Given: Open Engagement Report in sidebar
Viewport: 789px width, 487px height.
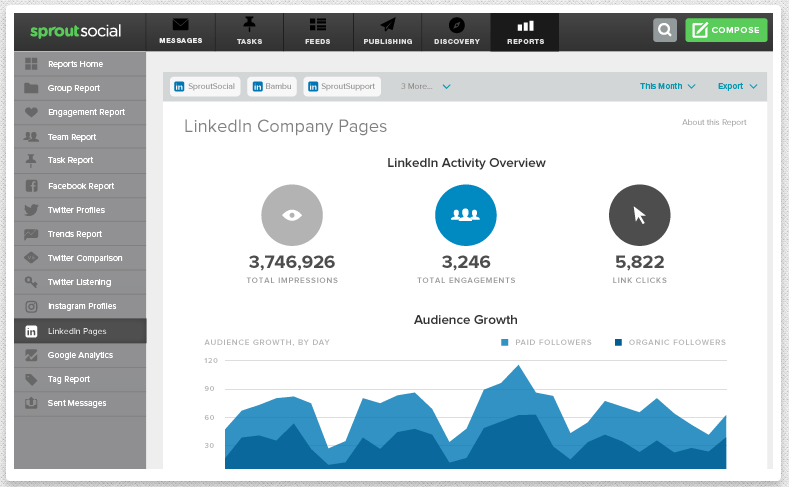Looking at the screenshot, I should (x=80, y=112).
